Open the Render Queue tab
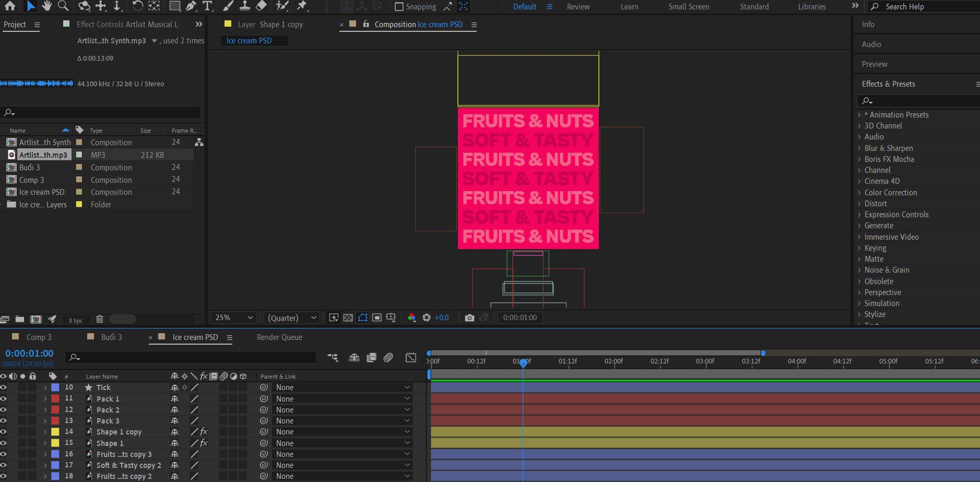Image resolution: width=980 pixels, height=482 pixels. [x=279, y=337]
